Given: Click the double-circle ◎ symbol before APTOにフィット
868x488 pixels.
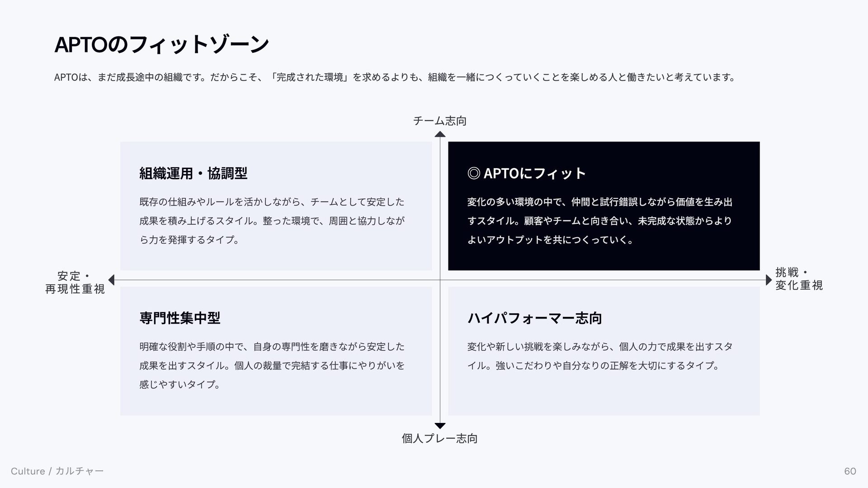Looking at the screenshot, I should 473,173.
